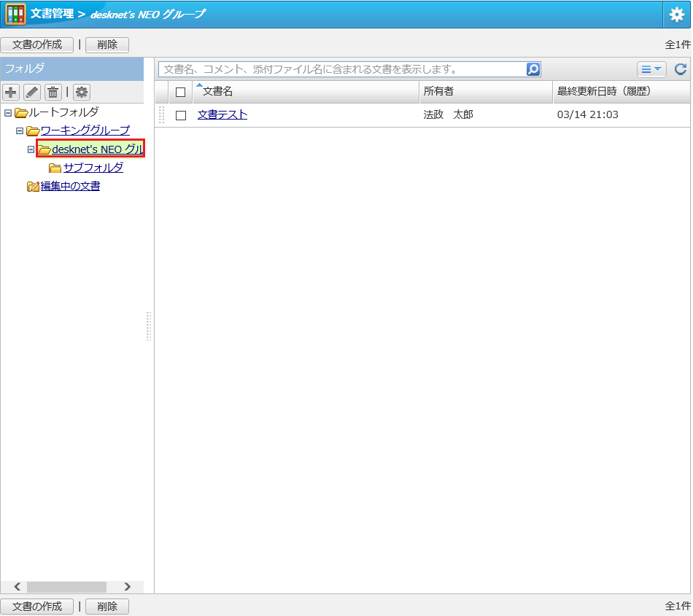Edit folder using the pencil icon
Viewport: 693px width, 616px height.
pos(32,93)
